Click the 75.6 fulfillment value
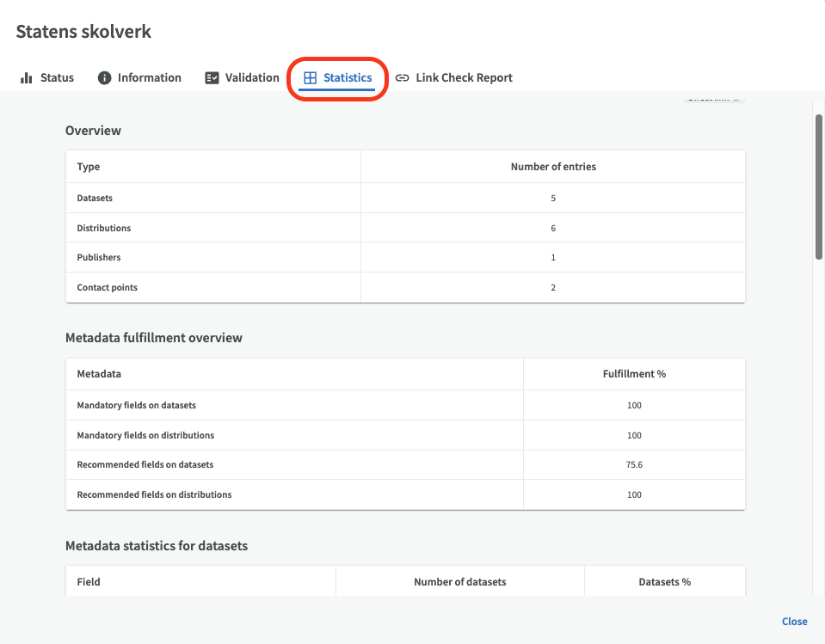825x644 pixels. (x=634, y=464)
